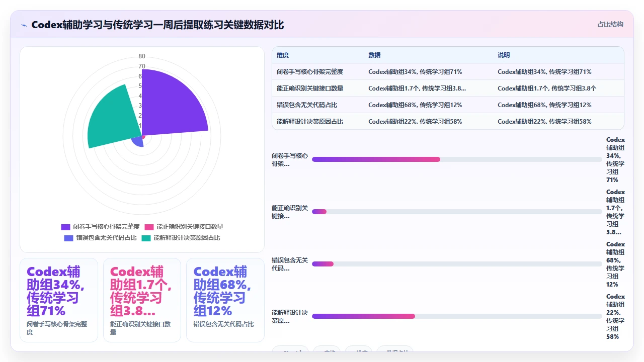644x362 pixels.
Task: Click the 70 axis label on the chart
Action: tap(142, 66)
